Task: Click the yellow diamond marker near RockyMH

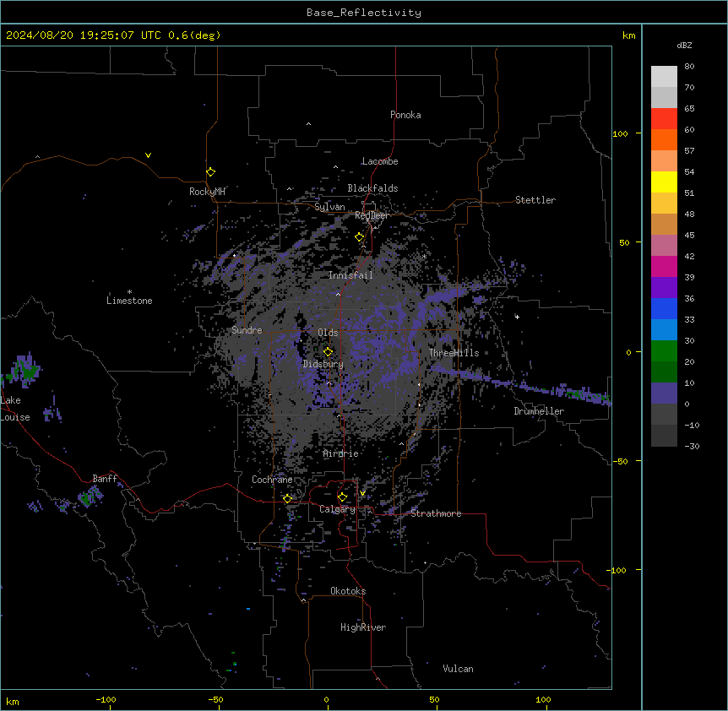Action: point(210,172)
